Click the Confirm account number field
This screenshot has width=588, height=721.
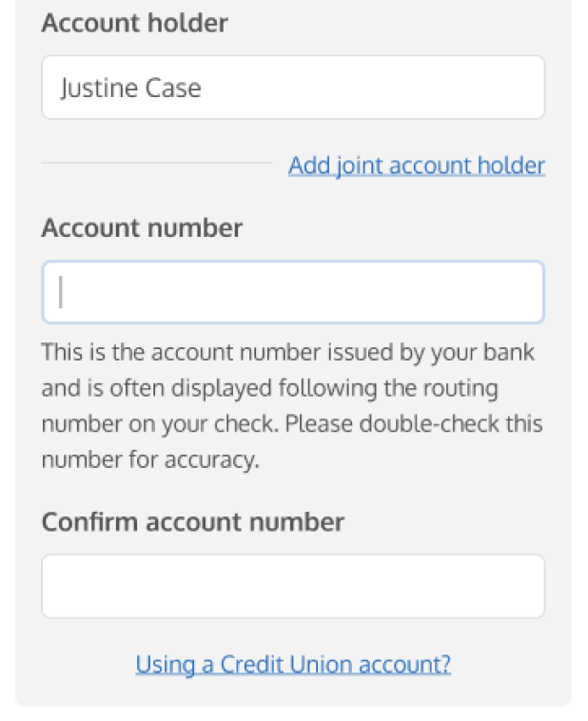point(293,586)
